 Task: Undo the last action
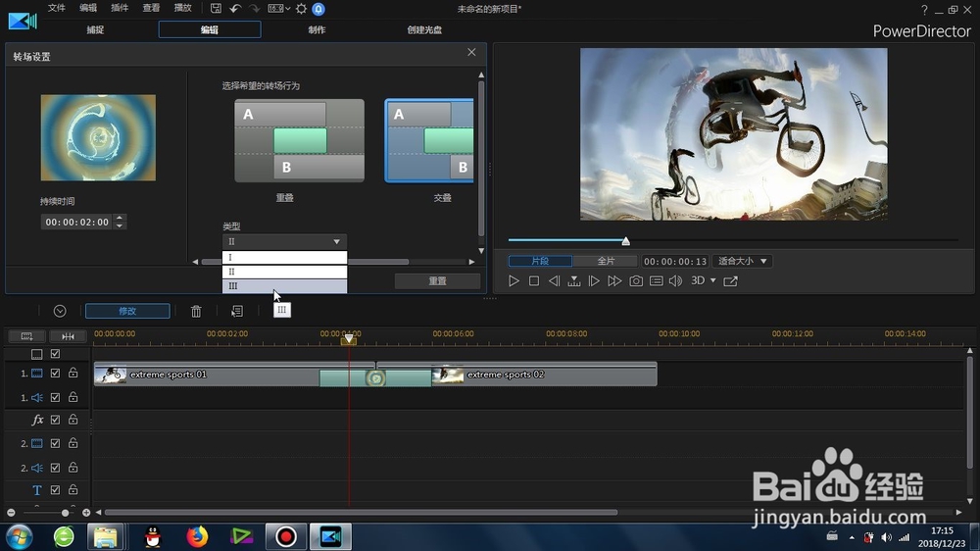(235, 8)
